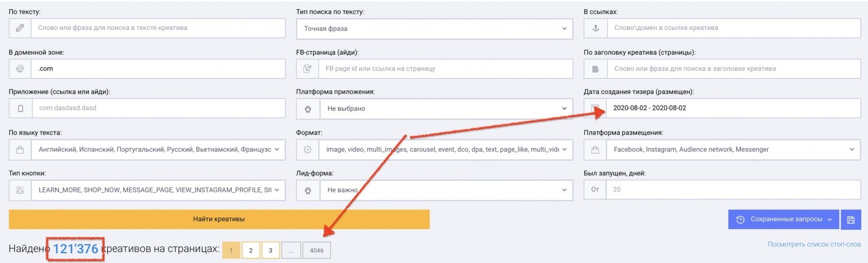Go to results page 2
This screenshot has height=263, width=868.
point(251,250)
